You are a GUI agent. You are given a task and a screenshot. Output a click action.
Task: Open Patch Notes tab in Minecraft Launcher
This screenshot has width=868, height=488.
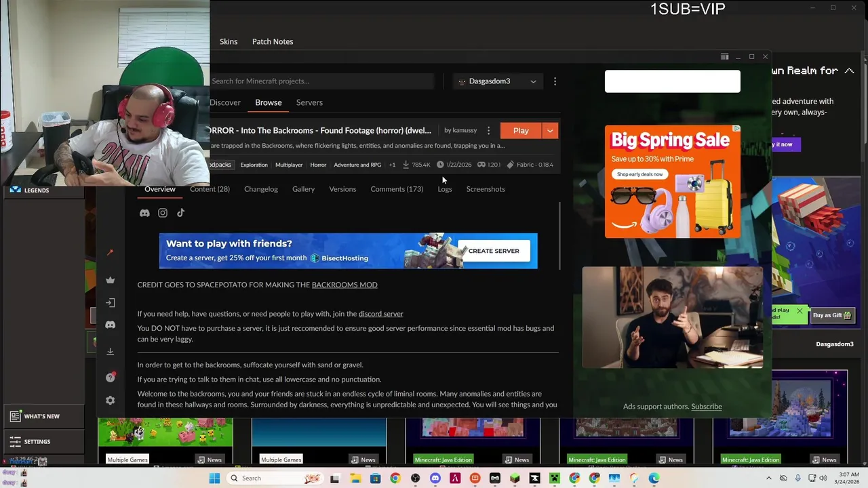click(x=273, y=41)
